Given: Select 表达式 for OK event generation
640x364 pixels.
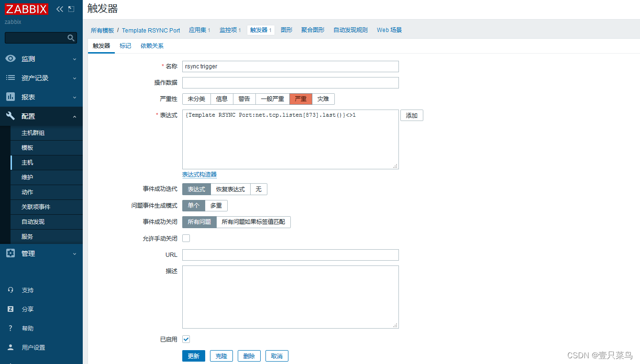Looking at the screenshot, I should click(196, 189).
